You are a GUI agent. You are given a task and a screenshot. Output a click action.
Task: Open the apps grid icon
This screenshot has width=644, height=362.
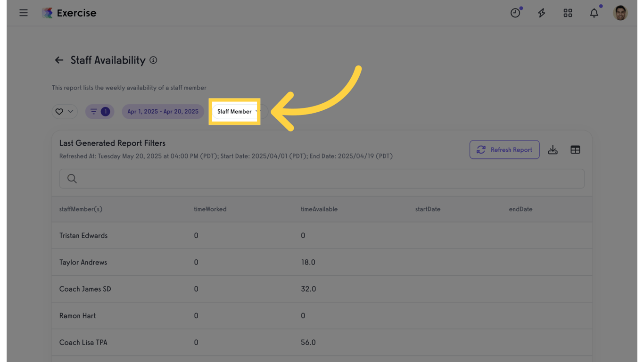(568, 13)
